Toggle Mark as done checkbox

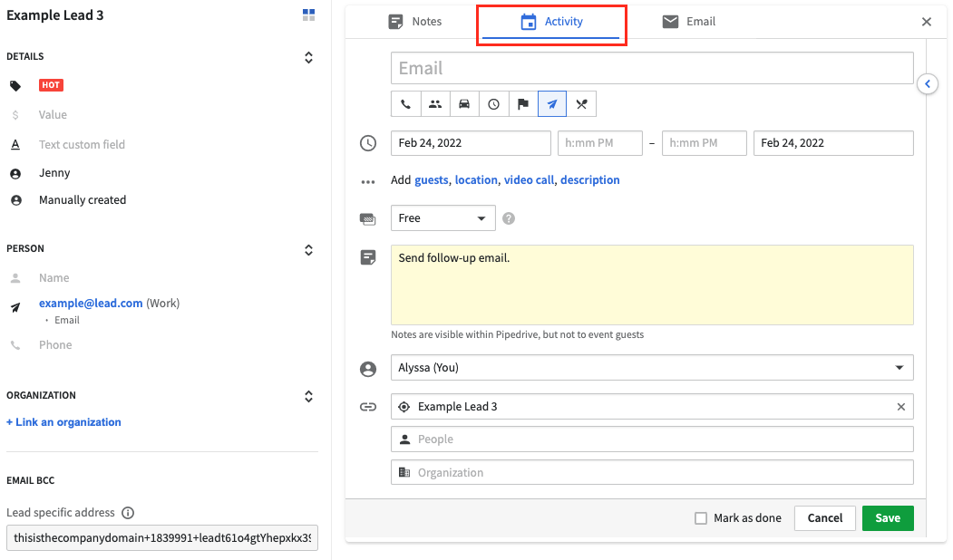[701, 518]
